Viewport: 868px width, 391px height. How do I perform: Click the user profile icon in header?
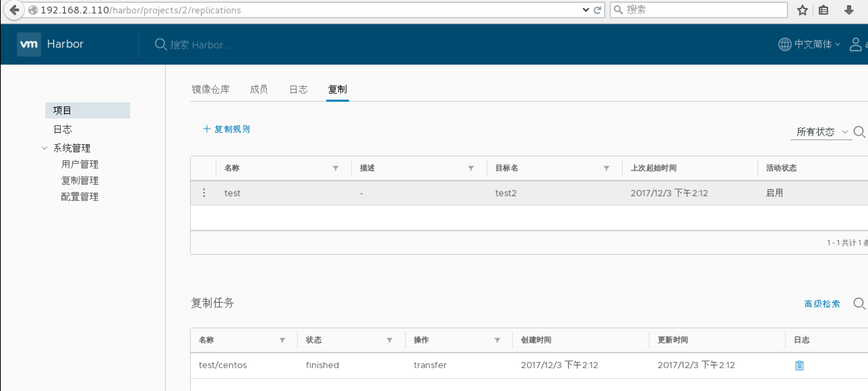coord(856,44)
